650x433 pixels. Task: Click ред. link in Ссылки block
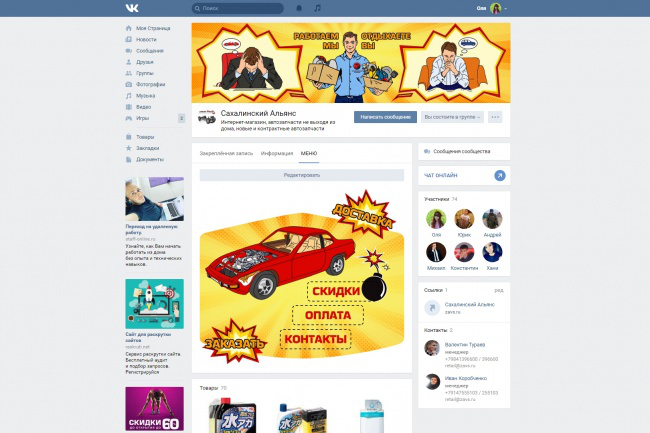click(x=499, y=290)
